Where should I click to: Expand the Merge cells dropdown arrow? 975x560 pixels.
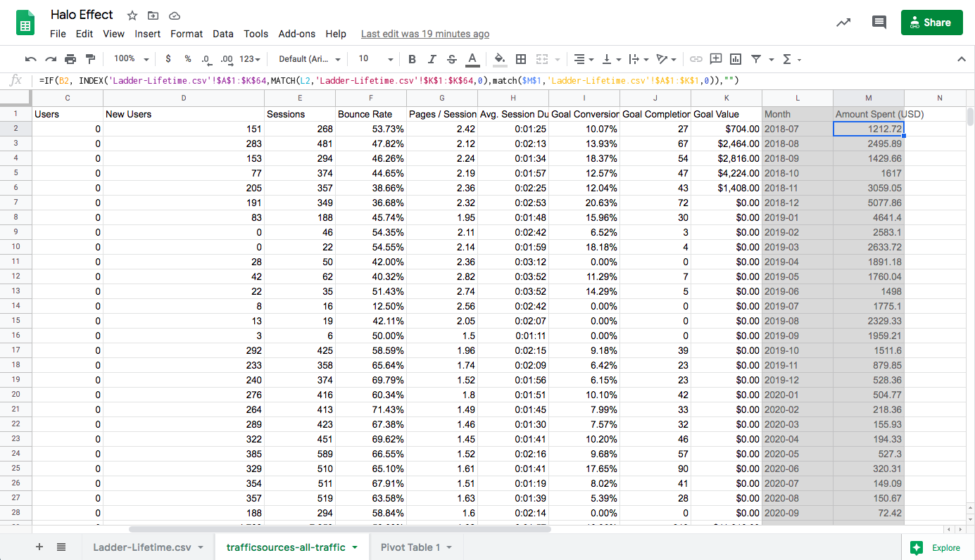[558, 59]
